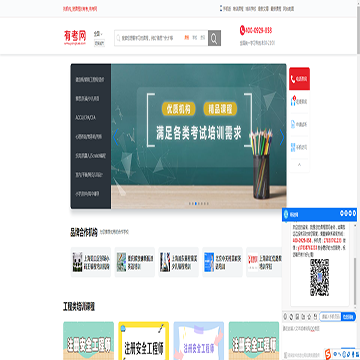The image size is (360, 360).
Task: Click the rate-service star icon in chat toolbar
Action: click(309, 316)
